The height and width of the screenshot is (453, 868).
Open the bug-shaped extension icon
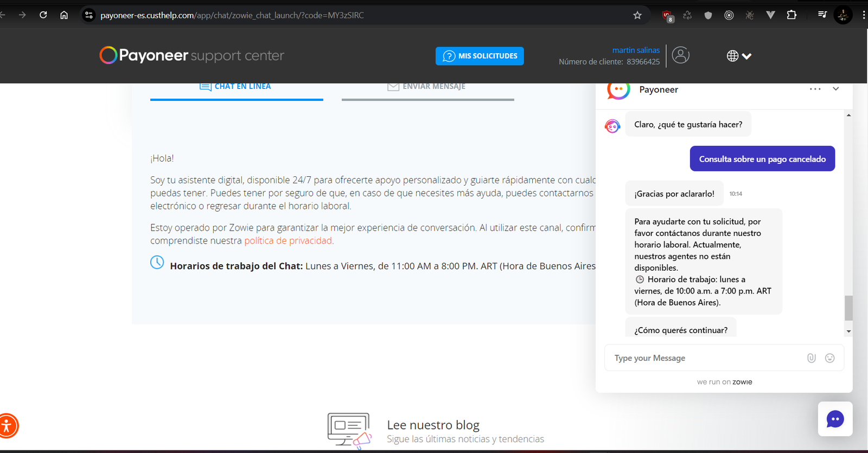click(x=750, y=15)
